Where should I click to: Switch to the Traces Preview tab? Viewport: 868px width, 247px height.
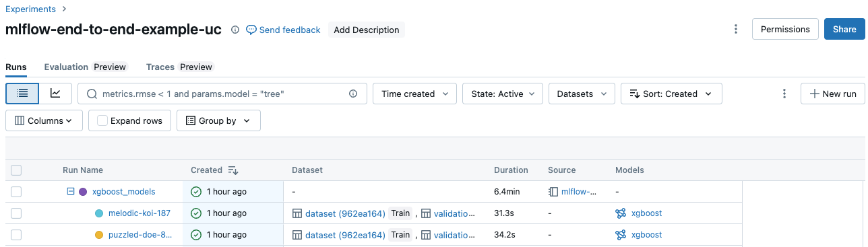click(180, 67)
